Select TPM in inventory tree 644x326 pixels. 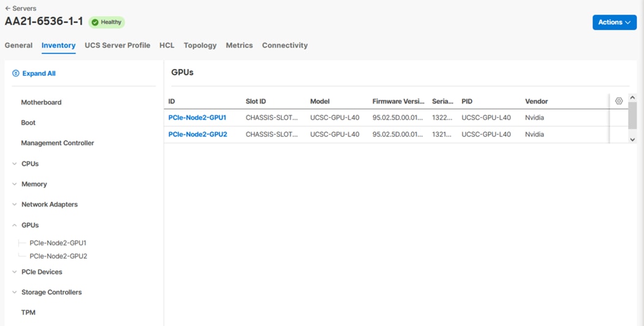28,313
